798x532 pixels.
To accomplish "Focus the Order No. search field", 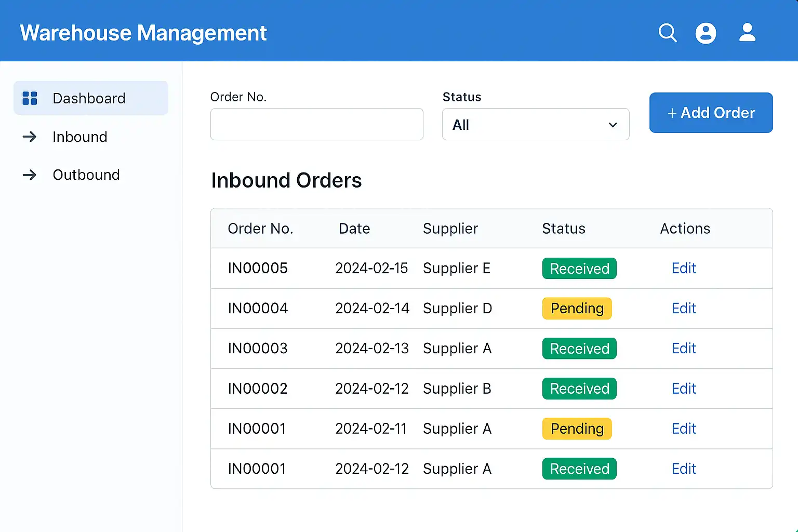I will click(x=316, y=125).
